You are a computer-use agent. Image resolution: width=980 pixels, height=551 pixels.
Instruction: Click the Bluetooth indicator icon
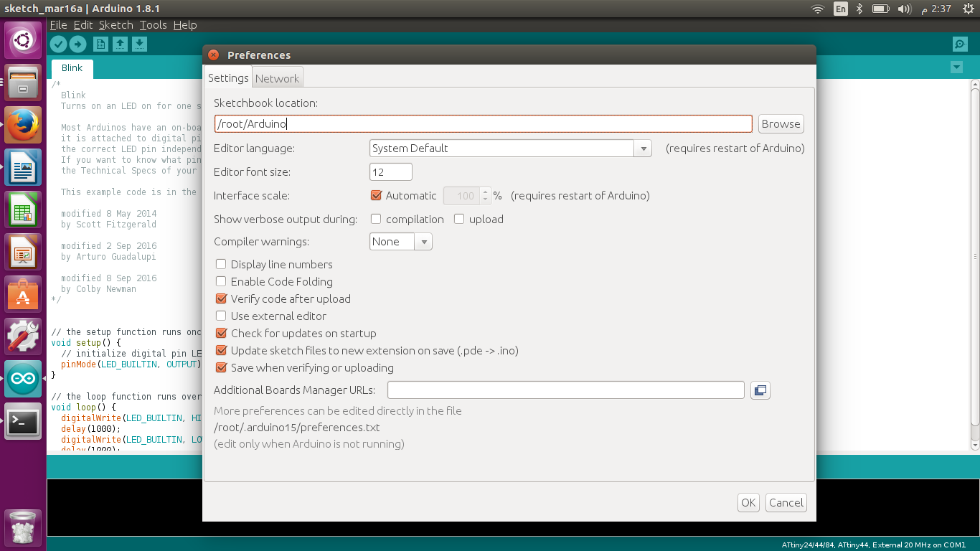click(859, 9)
